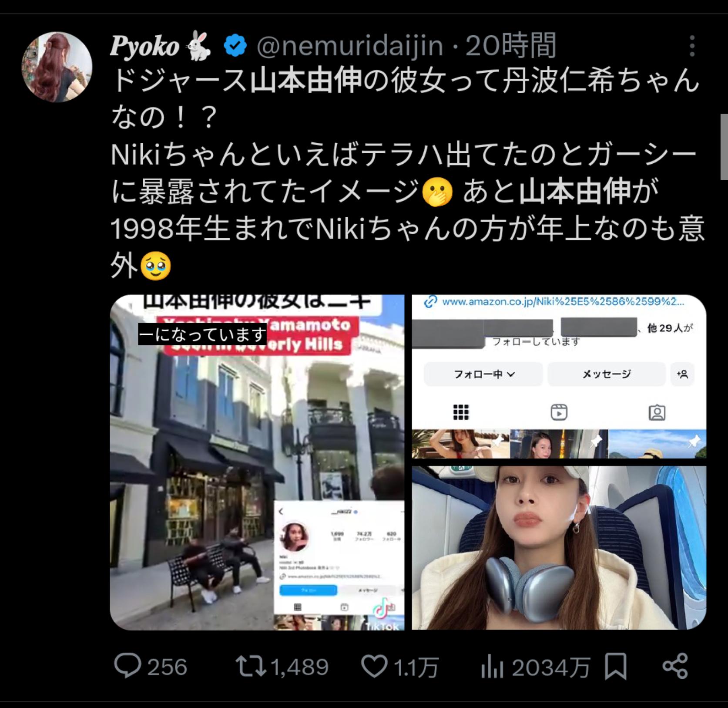
Task: Open the three-dot more options menu
Action: pos(692,45)
